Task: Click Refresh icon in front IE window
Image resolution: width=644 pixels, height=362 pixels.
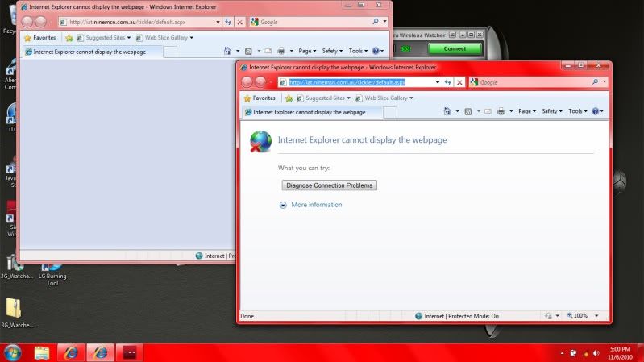Action: point(447,82)
